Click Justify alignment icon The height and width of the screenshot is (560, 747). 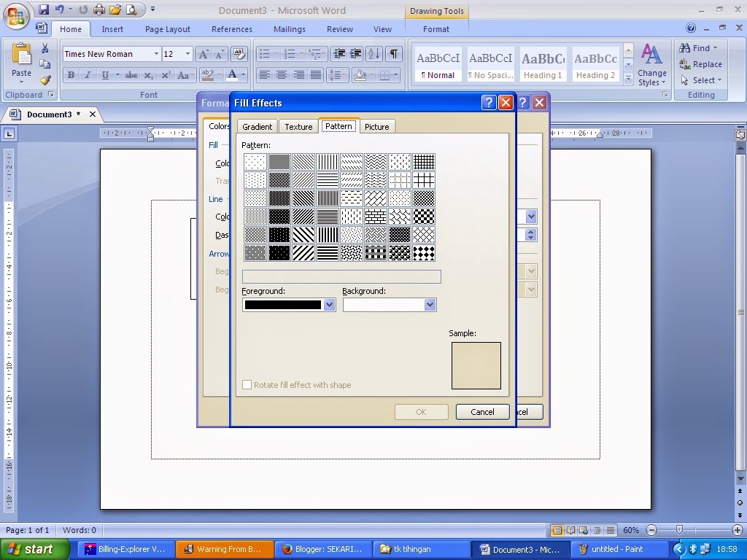click(315, 75)
